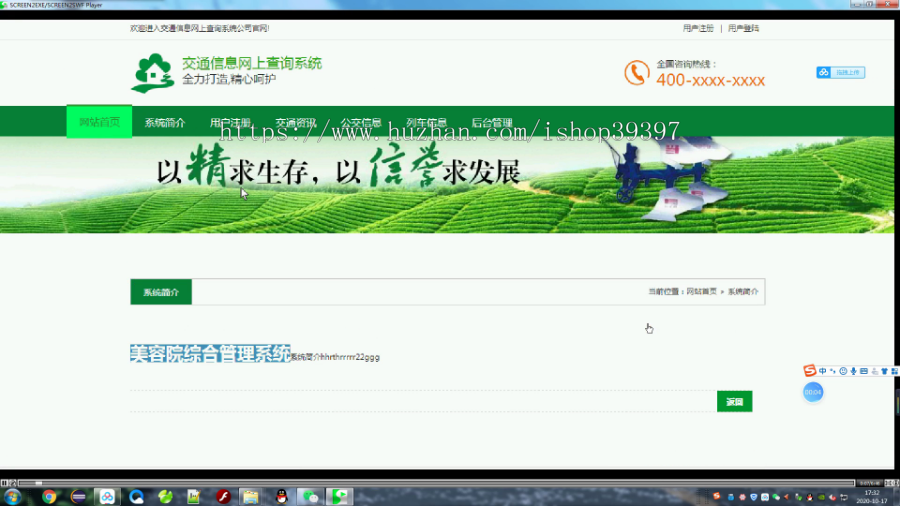
Task: Click the Sogou input method S logo
Action: pos(809,371)
